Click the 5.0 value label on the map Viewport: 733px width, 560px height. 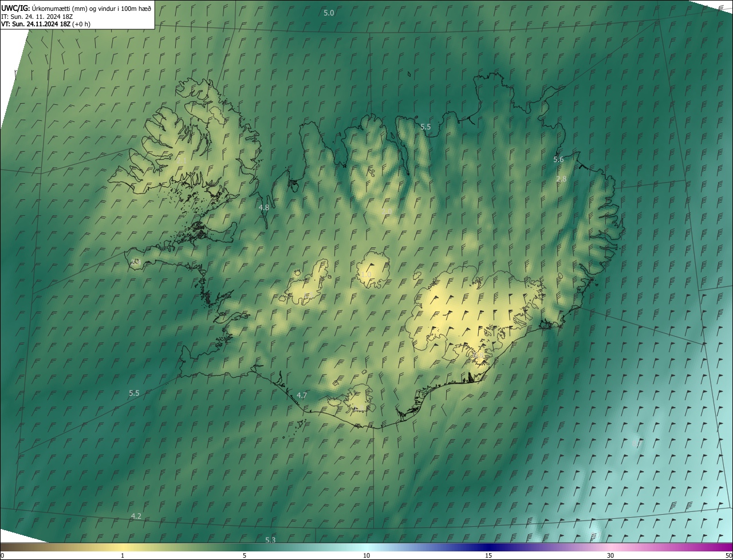click(x=329, y=13)
